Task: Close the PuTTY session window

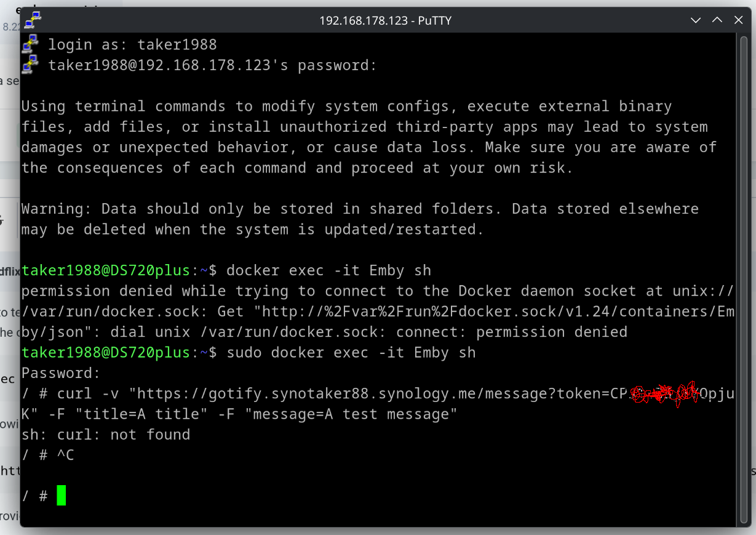Action: (x=739, y=20)
